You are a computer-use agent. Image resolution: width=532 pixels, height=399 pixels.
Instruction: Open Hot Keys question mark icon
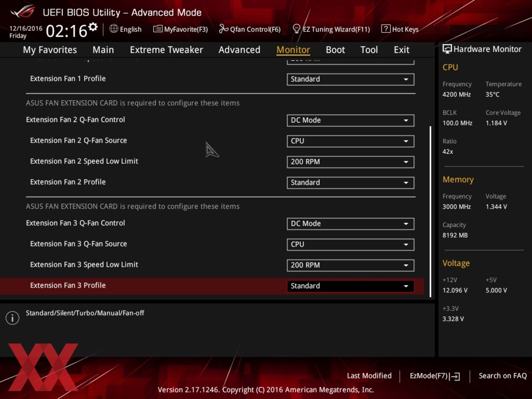click(386, 29)
